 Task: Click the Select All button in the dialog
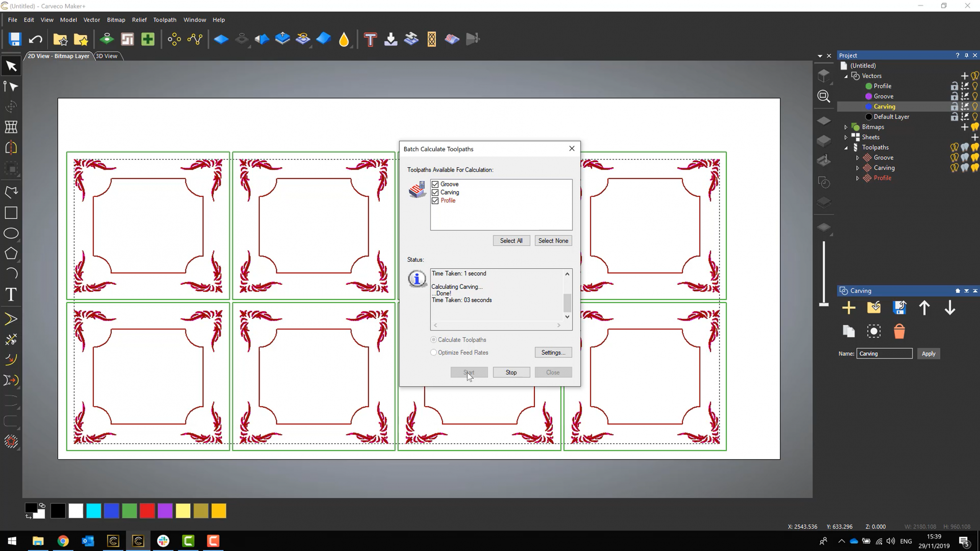pos(511,240)
